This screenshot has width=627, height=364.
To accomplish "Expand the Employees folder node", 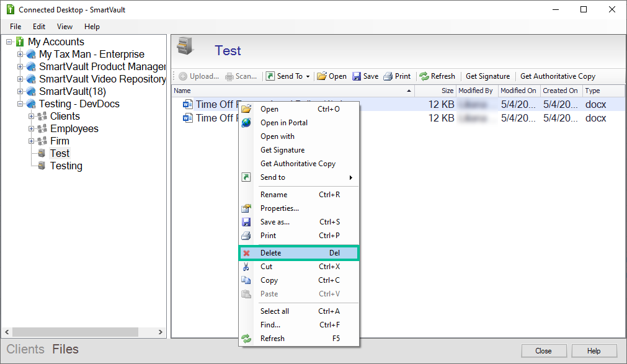I will tap(31, 128).
